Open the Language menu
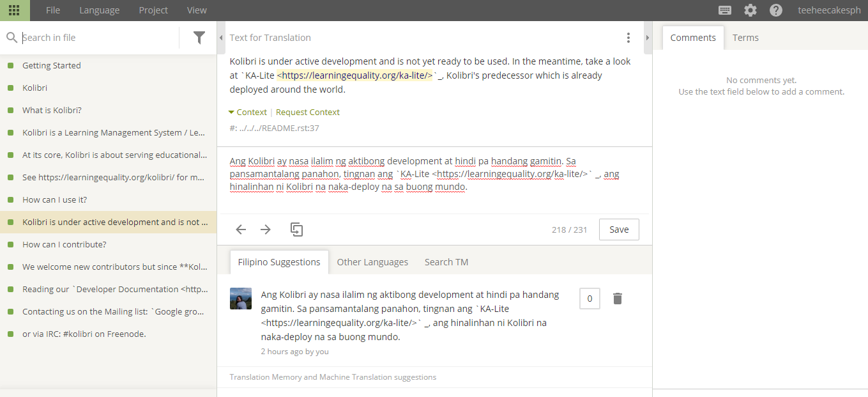868x397 pixels. 100,10
